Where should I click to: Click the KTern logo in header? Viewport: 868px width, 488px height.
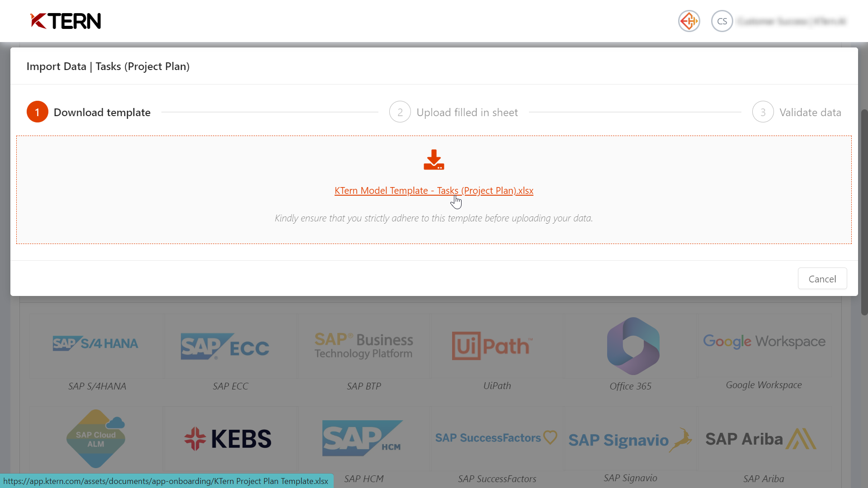(66, 21)
